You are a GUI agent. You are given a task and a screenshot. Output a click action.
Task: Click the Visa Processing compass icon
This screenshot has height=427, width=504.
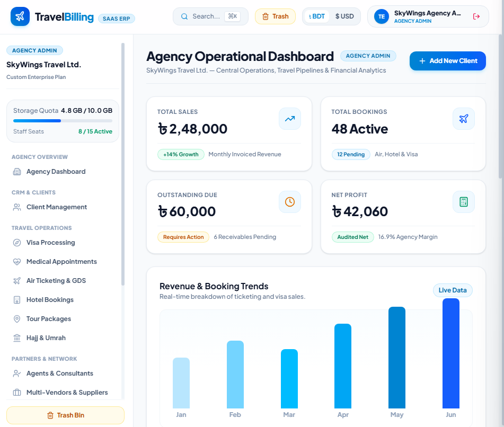click(17, 243)
